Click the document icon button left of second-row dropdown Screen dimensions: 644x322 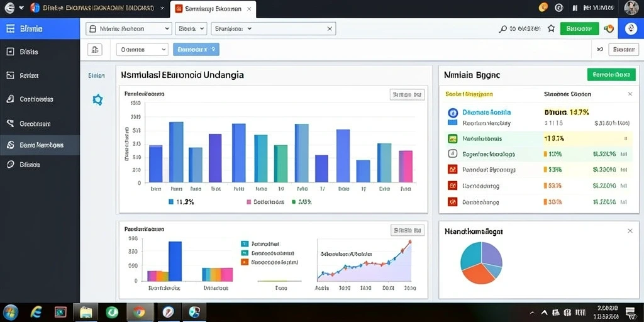point(95,50)
